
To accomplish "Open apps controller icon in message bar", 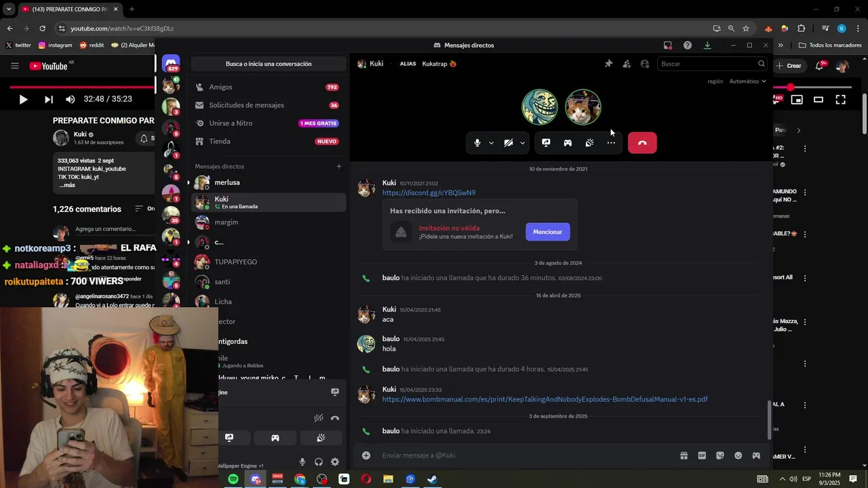I will [x=756, y=455].
